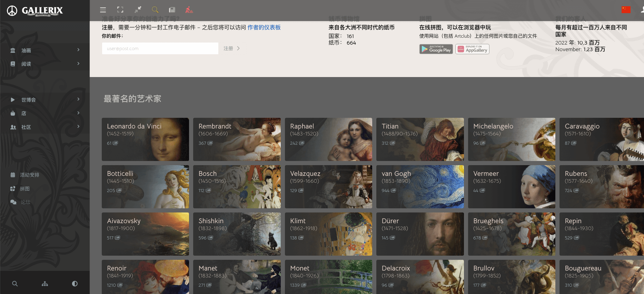Image resolution: width=644 pixels, height=294 pixels.
Task: Open the van Gogh artist card
Action: click(420, 187)
